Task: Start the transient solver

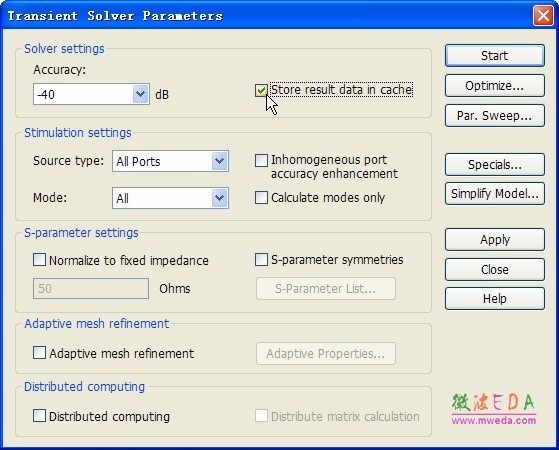Action: point(494,56)
